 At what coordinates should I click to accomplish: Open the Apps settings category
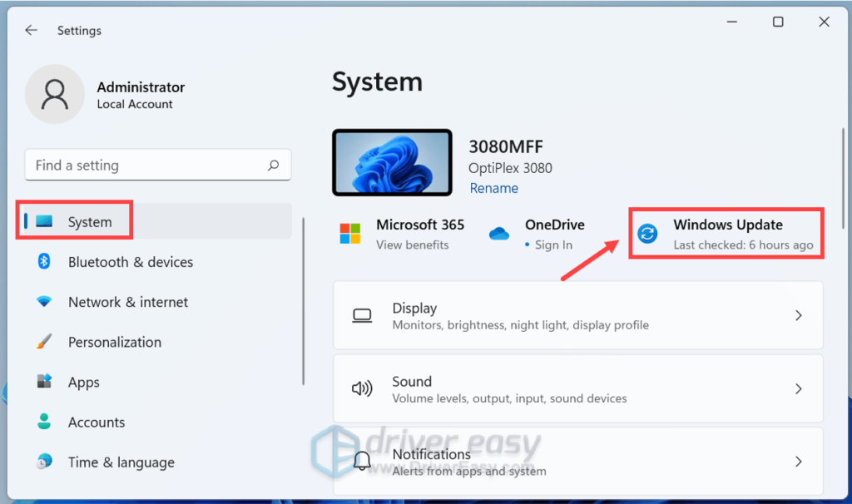click(x=83, y=383)
